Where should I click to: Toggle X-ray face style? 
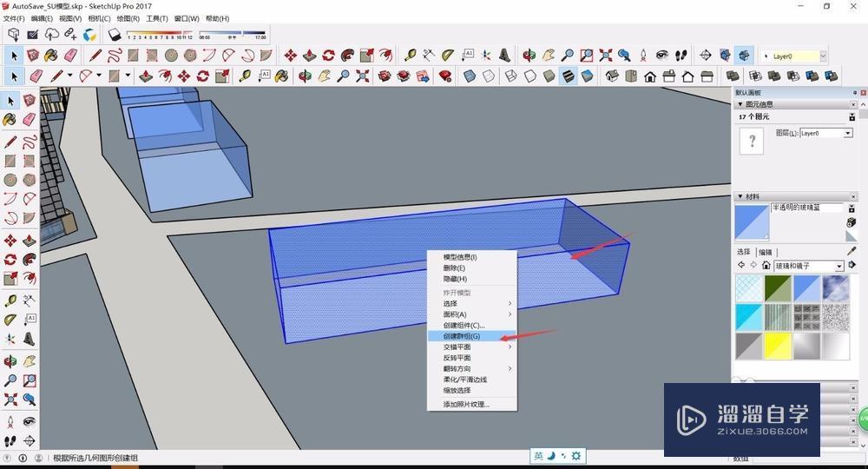(470, 76)
